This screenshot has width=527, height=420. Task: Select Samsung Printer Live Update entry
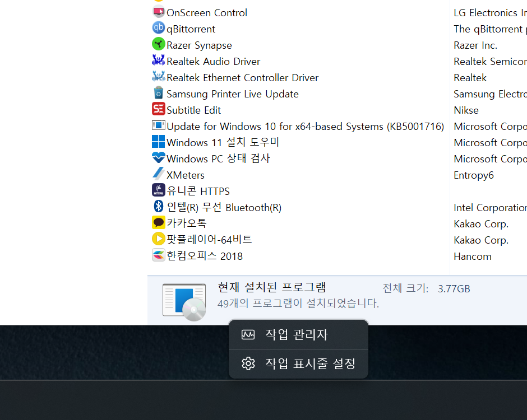(233, 94)
